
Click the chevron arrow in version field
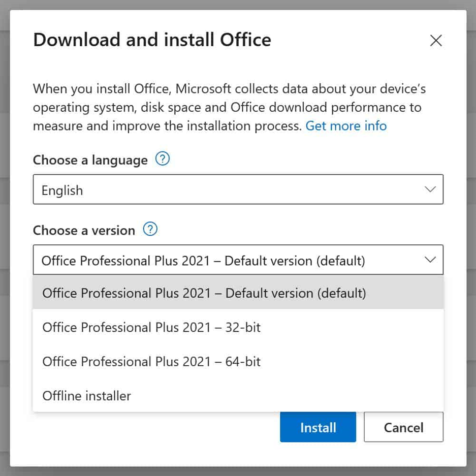[430, 260]
